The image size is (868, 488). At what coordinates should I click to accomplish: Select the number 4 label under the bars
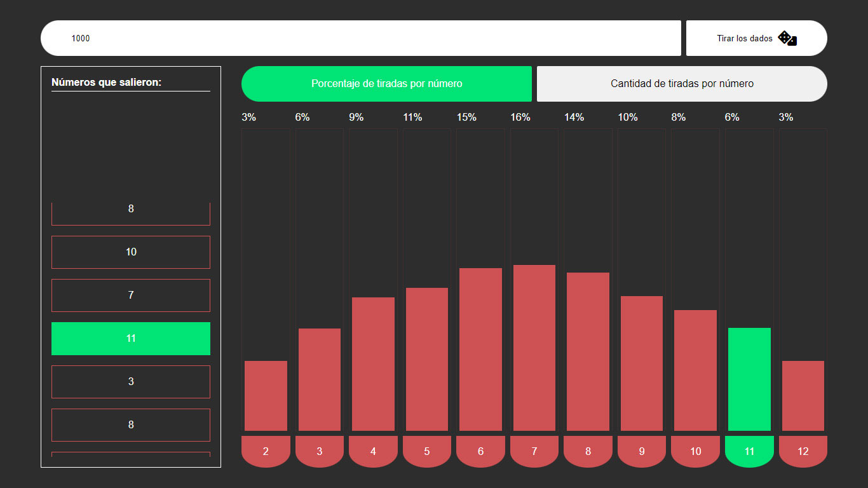click(373, 451)
